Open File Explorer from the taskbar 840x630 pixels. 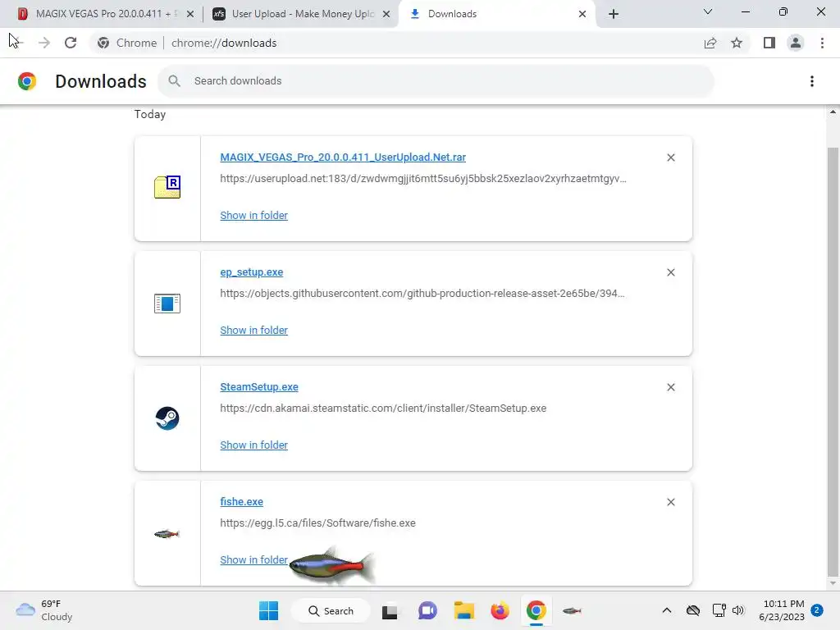coord(464,610)
